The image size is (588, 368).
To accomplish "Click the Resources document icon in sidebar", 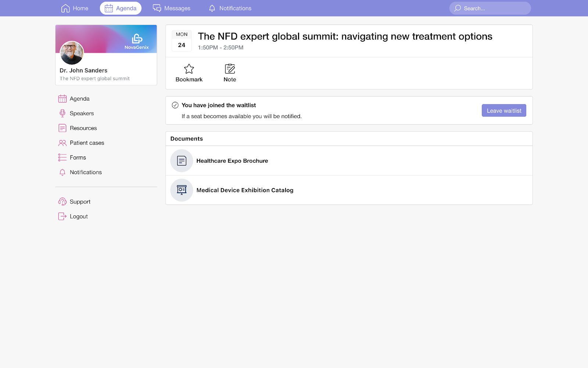I will click(x=62, y=128).
